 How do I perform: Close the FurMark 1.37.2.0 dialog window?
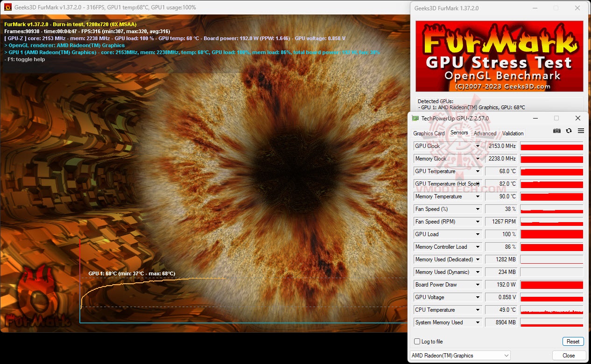[x=578, y=8]
